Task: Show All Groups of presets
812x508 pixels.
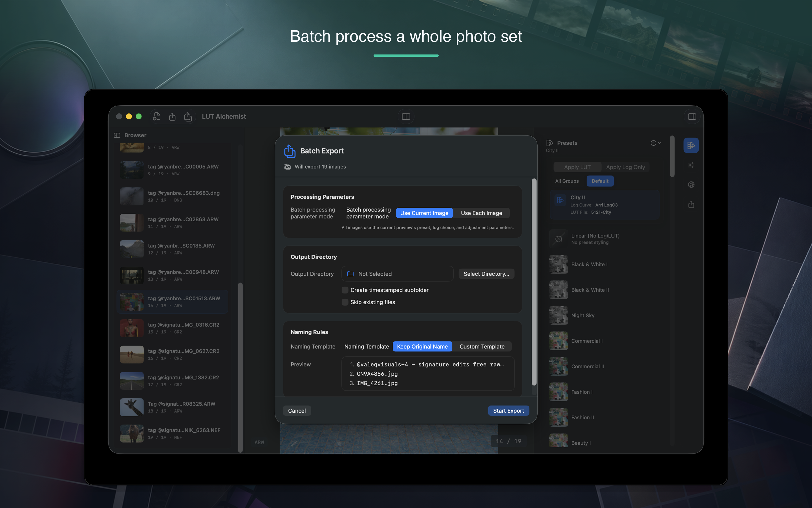Action: click(x=567, y=181)
